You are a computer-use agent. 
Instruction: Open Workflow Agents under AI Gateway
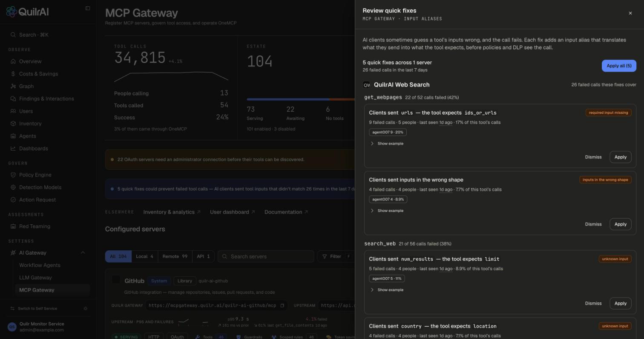(52, 265)
